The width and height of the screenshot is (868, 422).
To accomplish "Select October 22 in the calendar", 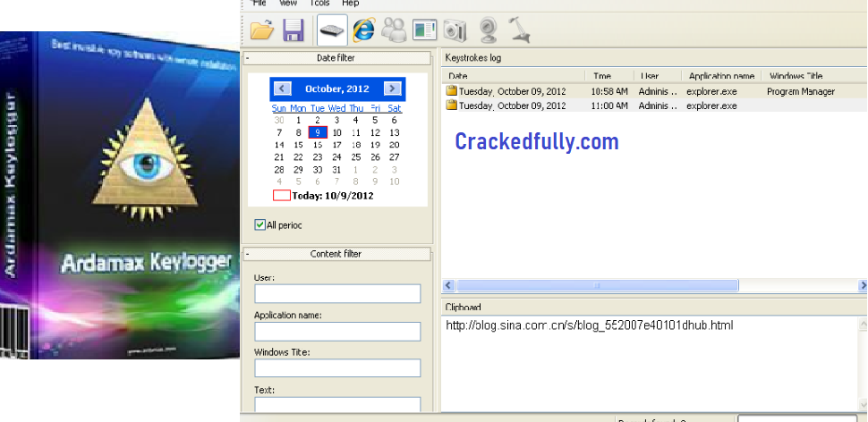I will [x=298, y=157].
